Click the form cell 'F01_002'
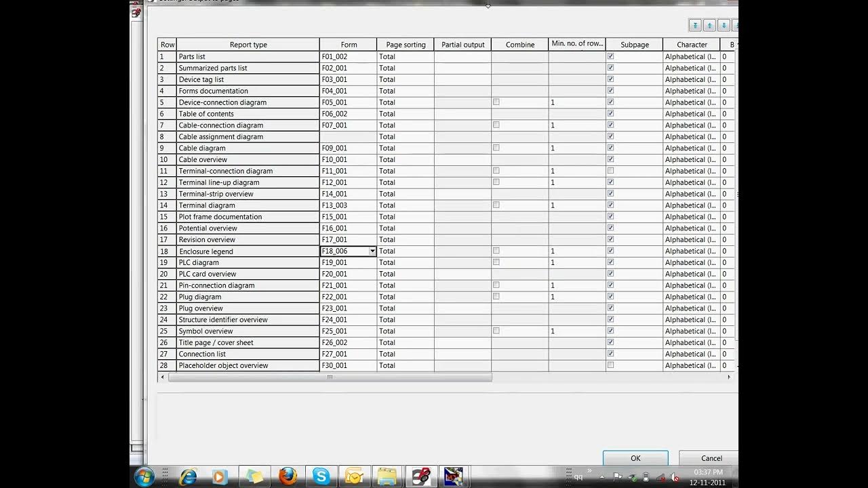This screenshot has height=488, width=868. (349, 56)
